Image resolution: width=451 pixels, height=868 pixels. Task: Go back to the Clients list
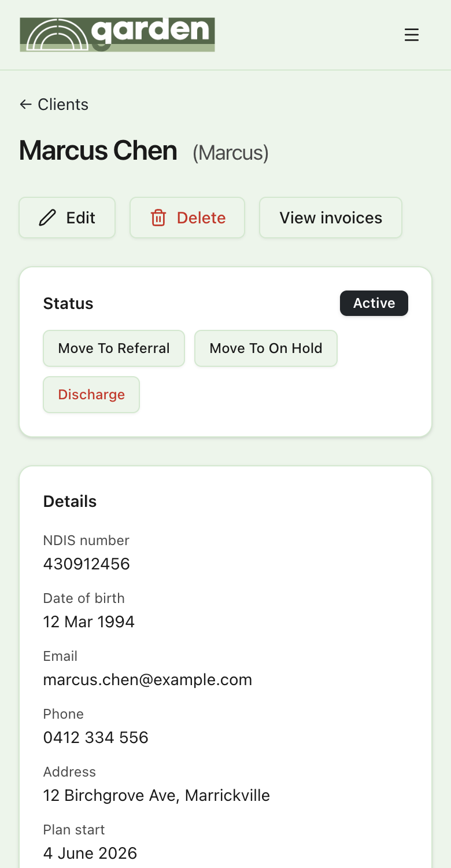(54, 104)
